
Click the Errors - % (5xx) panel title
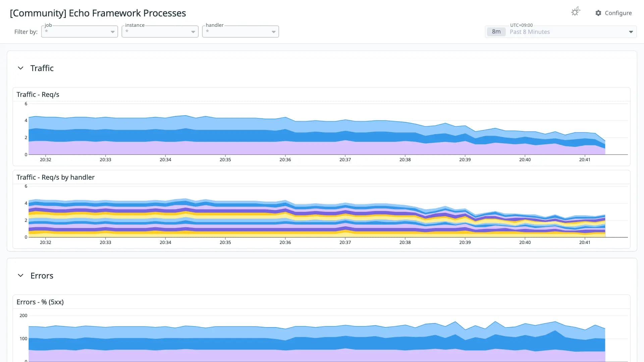[40, 302]
